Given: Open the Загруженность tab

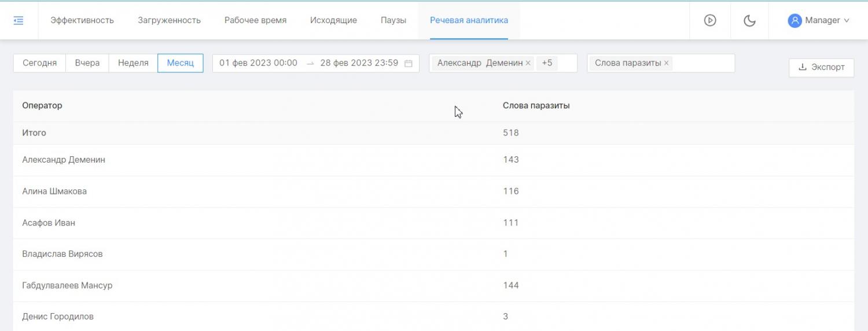Looking at the screenshot, I should click(x=169, y=20).
